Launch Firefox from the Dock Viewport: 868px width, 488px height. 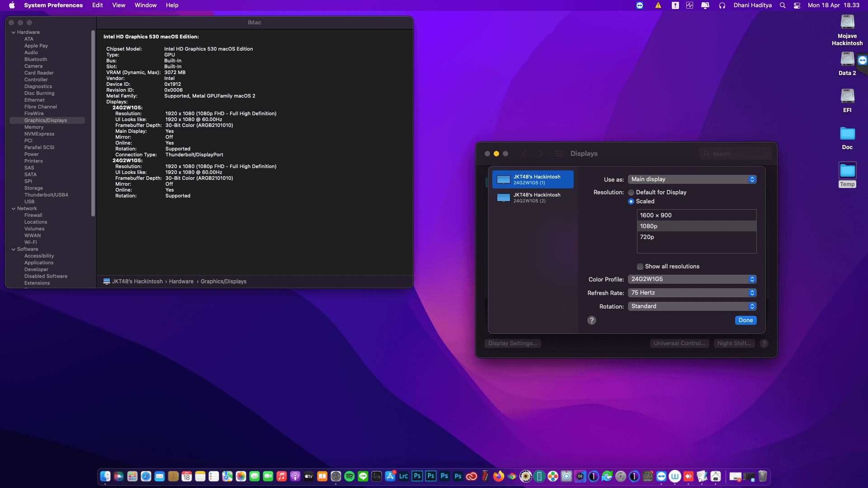pos(499,476)
